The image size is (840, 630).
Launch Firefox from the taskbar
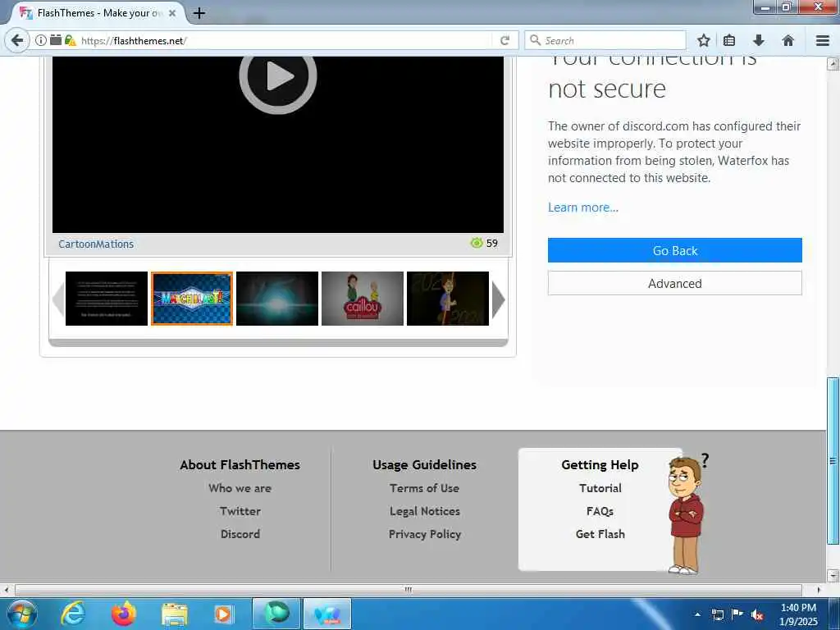tap(123, 614)
